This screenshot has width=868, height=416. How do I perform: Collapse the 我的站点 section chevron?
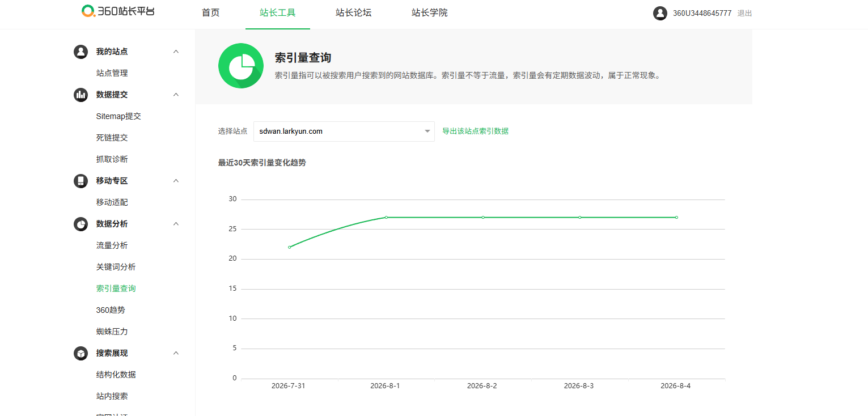[176, 52]
